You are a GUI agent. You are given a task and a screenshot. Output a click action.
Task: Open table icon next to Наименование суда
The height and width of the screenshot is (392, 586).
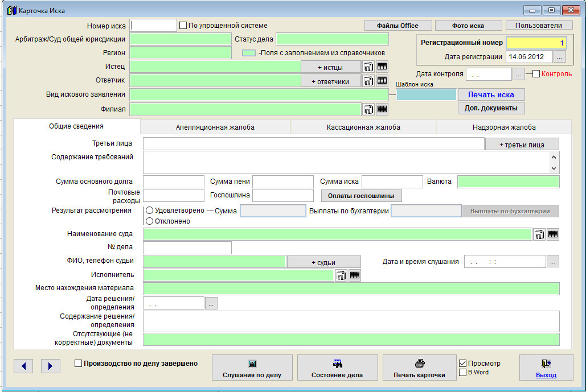[x=552, y=234]
